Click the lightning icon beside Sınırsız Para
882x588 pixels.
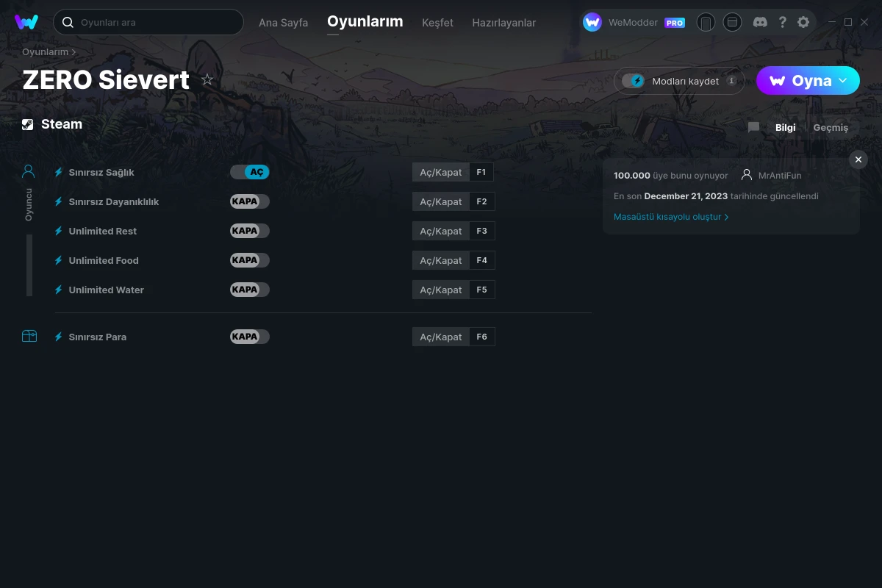click(x=59, y=337)
